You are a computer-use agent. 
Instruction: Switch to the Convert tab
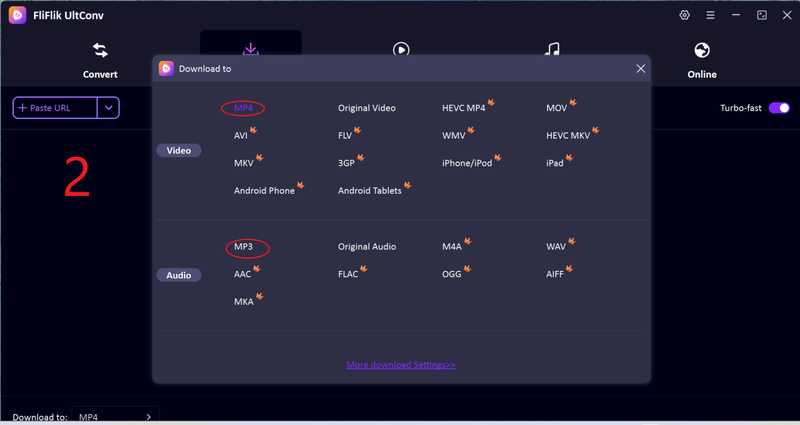100,60
